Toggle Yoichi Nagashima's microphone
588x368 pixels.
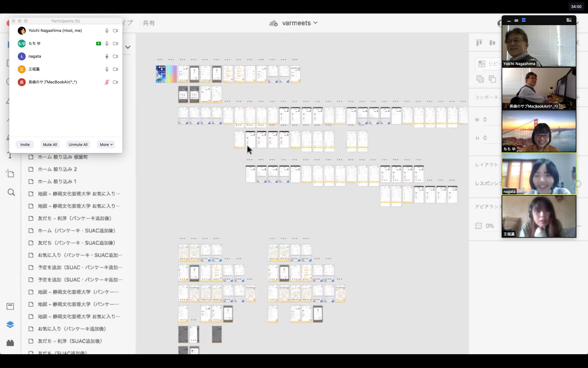107,31
